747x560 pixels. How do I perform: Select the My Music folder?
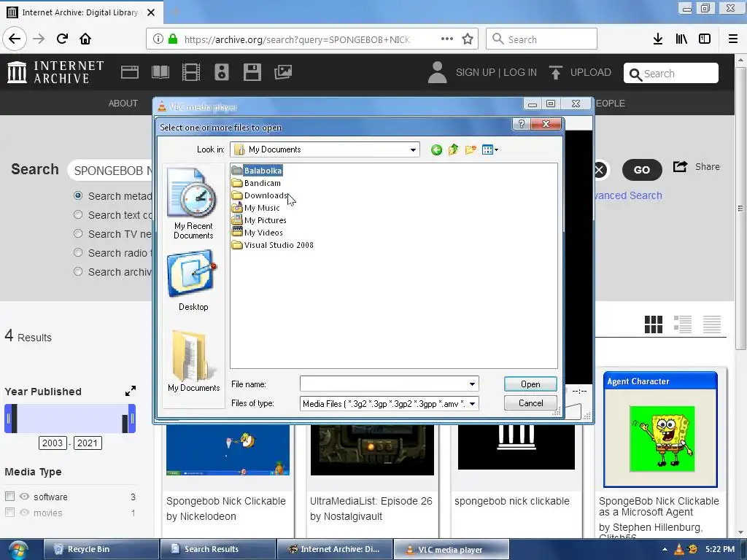(256, 208)
